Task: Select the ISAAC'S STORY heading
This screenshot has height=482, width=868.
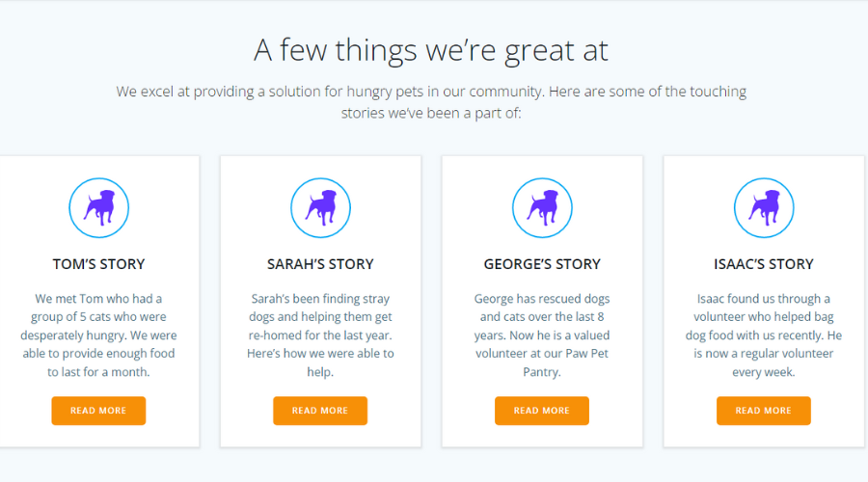Action: pyautogui.click(x=764, y=264)
